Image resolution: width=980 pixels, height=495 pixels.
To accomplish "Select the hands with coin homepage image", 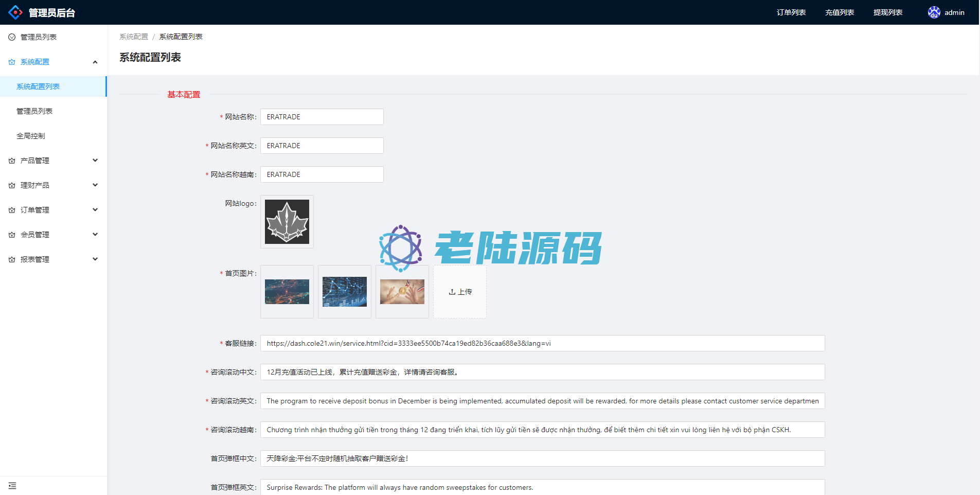I will (x=402, y=292).
